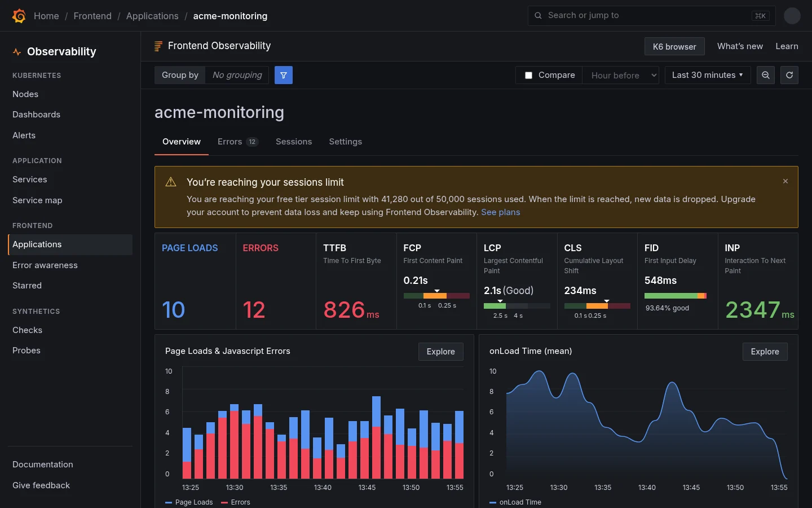Switch to the Sessions tab

click(x=294, y=142)
